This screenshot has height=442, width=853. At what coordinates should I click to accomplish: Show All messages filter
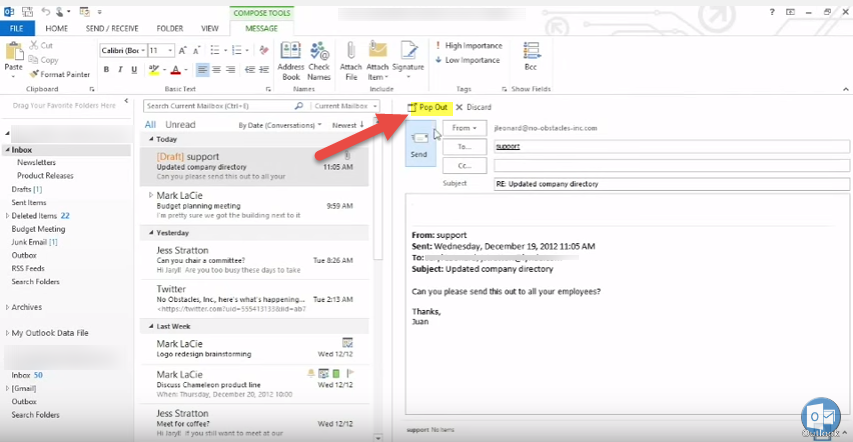150,125
